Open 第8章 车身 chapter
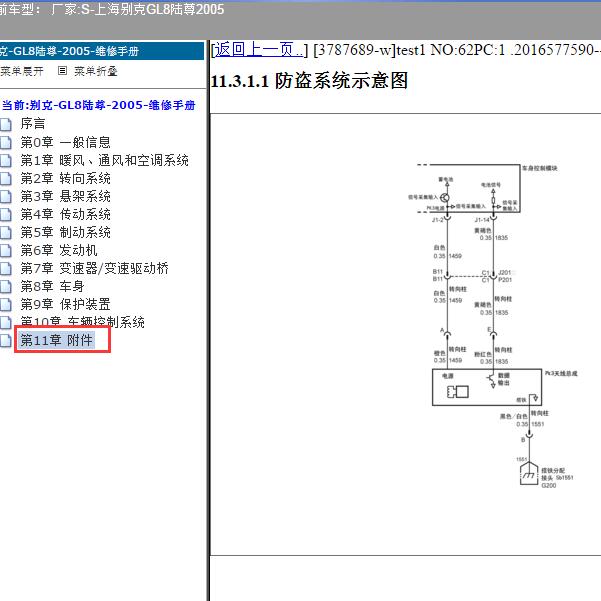This screenshot has width=601, height=601. 52,286
